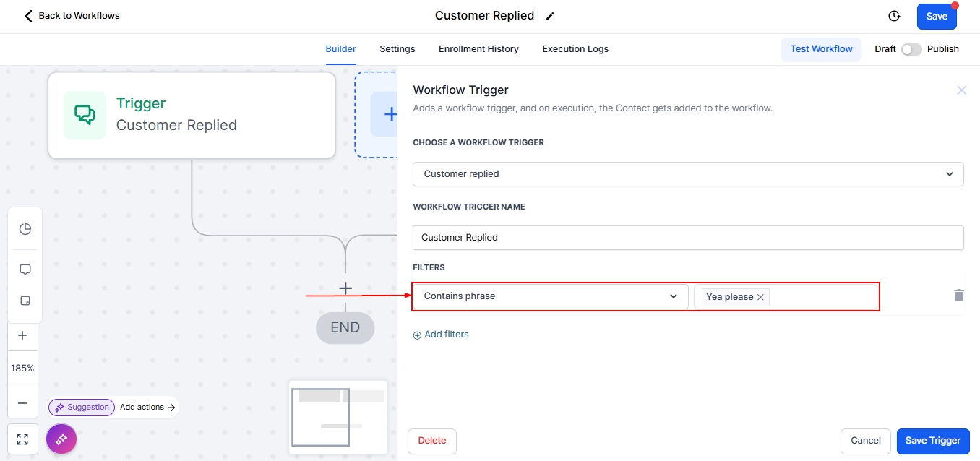Zoom in the canvas with plus button

(x=22, y=335)
